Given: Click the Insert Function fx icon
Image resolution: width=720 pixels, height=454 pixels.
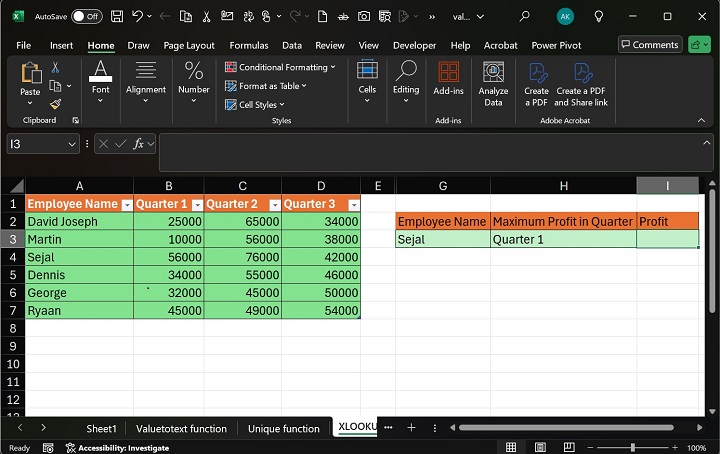Looking at the screenshot, I should click(139, 144).
